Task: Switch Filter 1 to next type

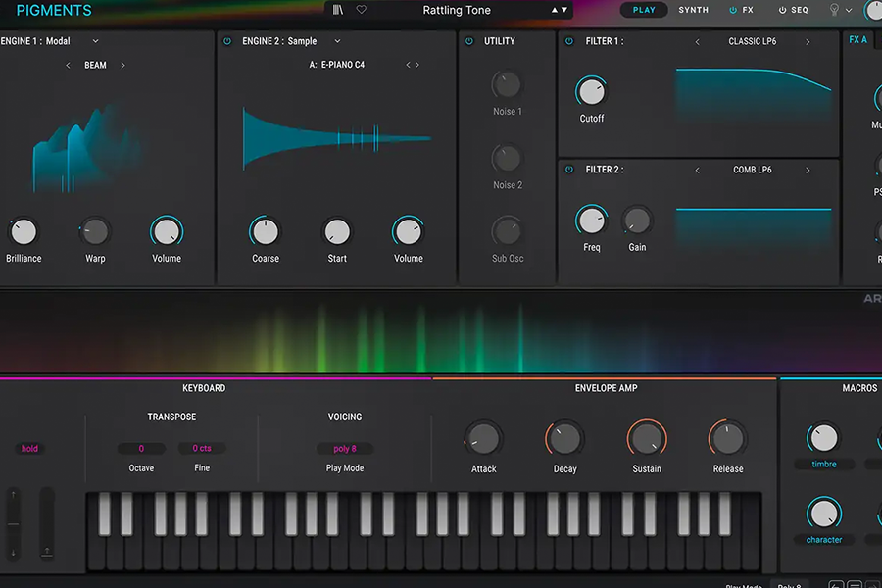Action: coord(808,41)
